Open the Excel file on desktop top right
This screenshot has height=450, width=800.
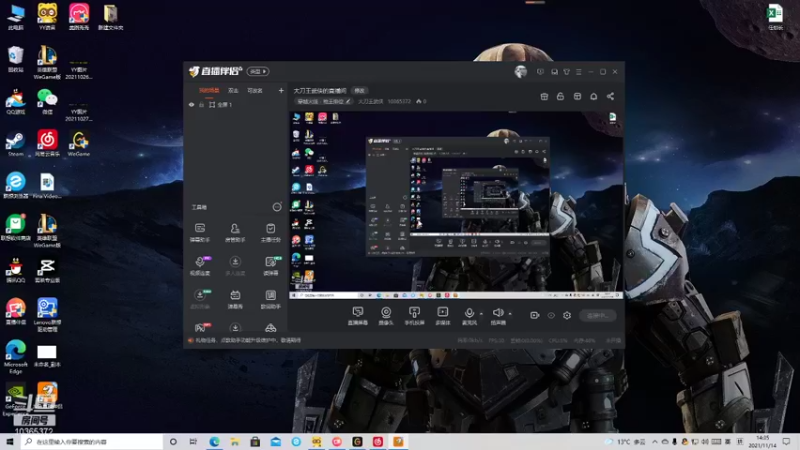(x=775, y=17)
